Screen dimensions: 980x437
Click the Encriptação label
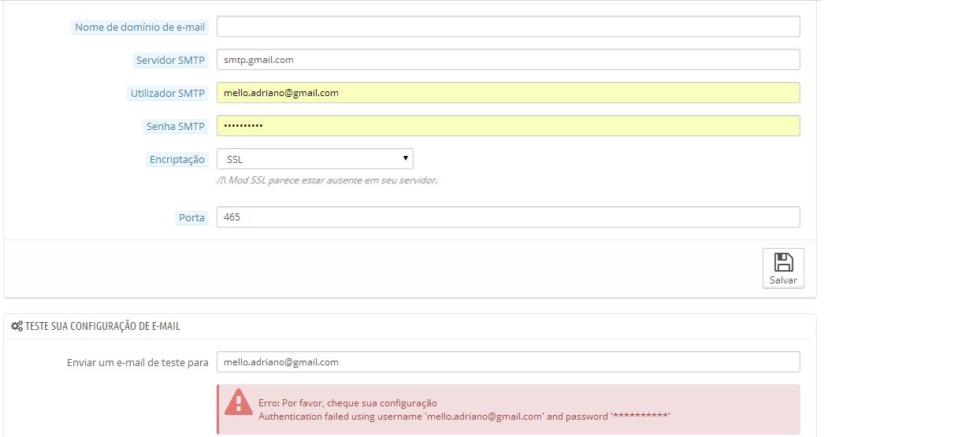click(x=177, y=159)
